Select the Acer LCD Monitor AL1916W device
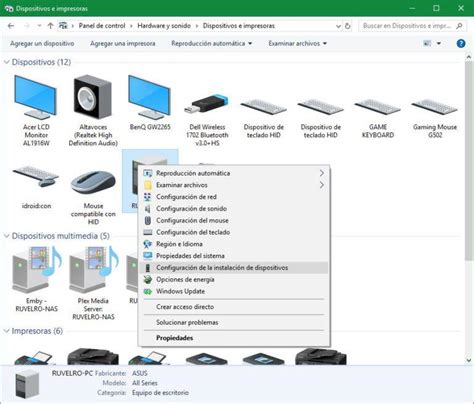The height and width of the screenshot is (404, 474). click(36, 110)
